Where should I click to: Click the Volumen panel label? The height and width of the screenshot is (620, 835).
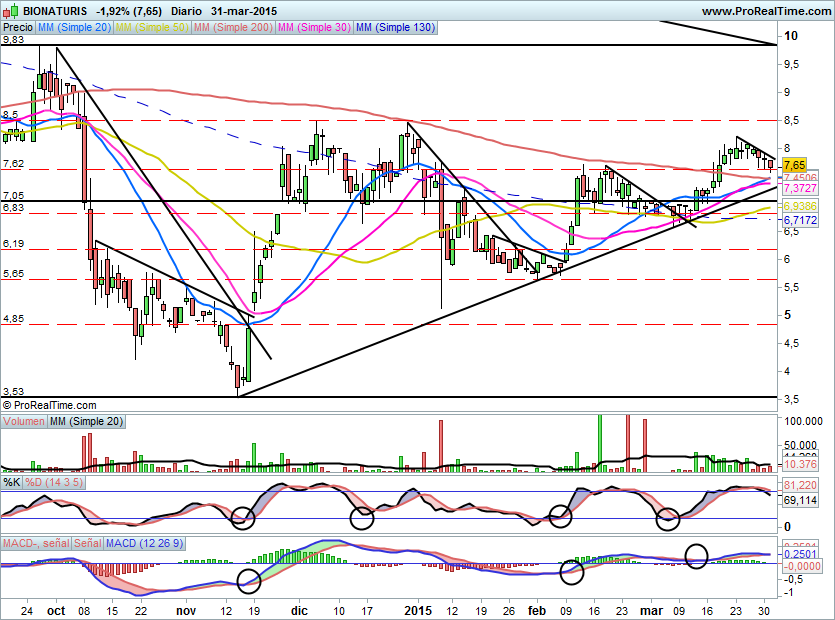(24, 422)
